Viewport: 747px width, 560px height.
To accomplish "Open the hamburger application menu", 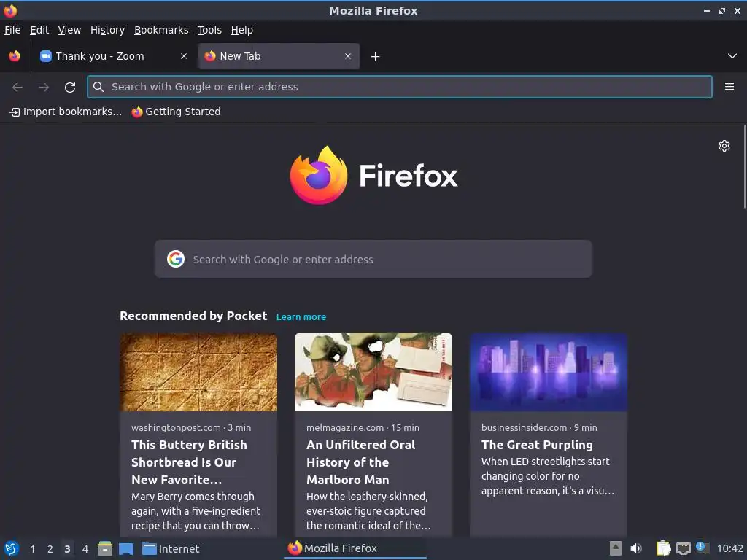I will pyautogui.click(x=729, y=87).
